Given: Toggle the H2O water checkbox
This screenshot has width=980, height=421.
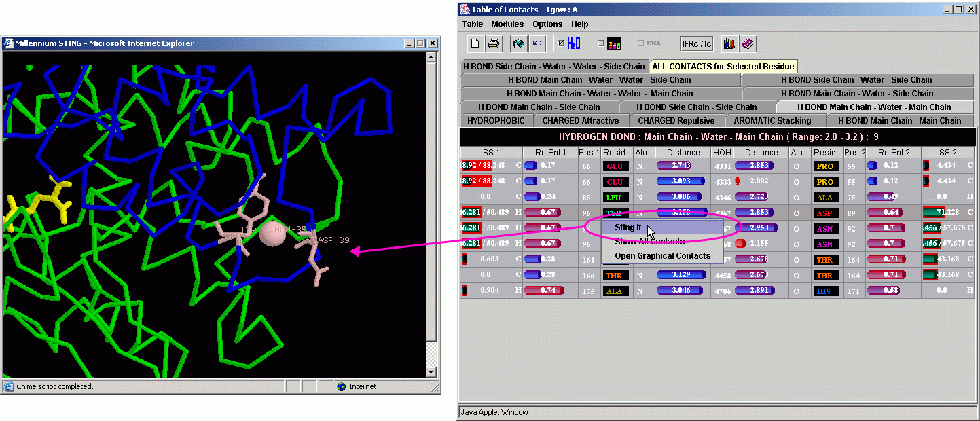Looking at the screenshot, I should point(561,43).
